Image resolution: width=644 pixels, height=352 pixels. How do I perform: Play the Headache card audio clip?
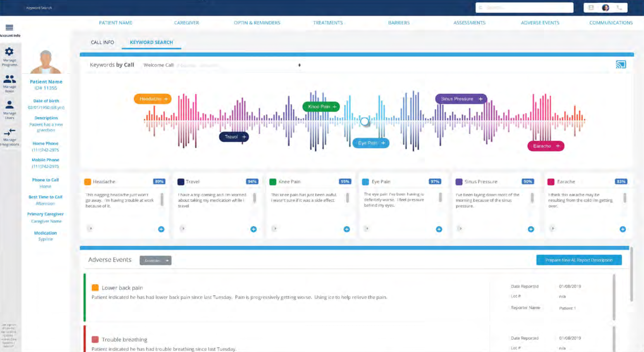tap(90, 228)
